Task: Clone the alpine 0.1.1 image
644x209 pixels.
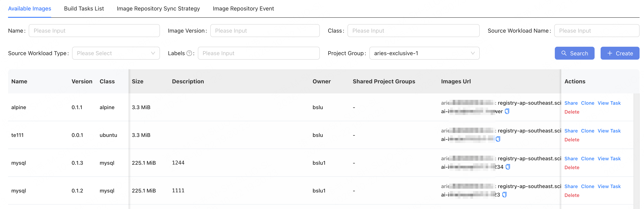Action: click(588, 103)
